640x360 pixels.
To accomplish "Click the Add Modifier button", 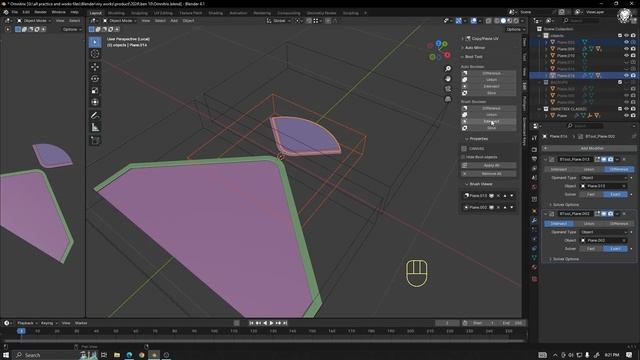I will tap(589, 148).
